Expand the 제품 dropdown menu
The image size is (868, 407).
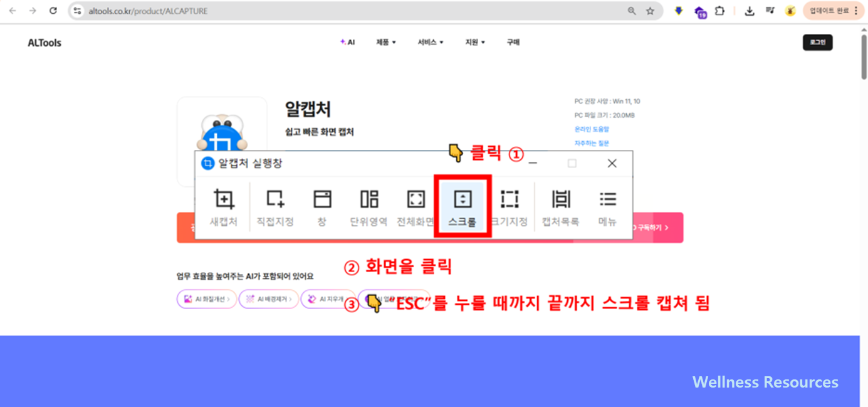(386, 42)
